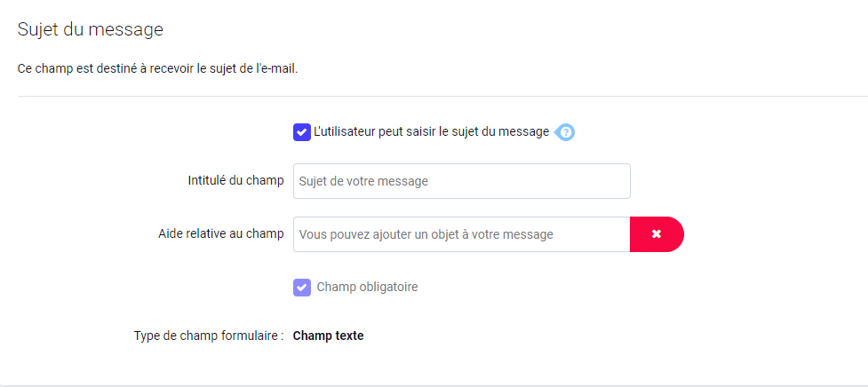Screen dimensions: 868x387
Task: Focus the Aide relative au champ text box
Action: pyautogui.click(x=462, y=234)
